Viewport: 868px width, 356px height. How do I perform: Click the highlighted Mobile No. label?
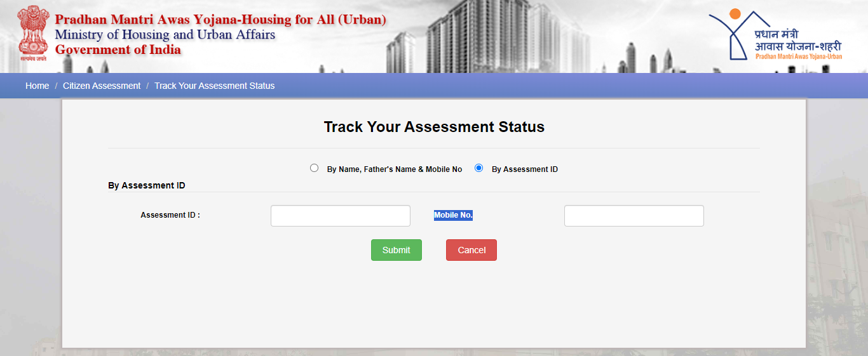pyautogui.click(x=454, y=215)
